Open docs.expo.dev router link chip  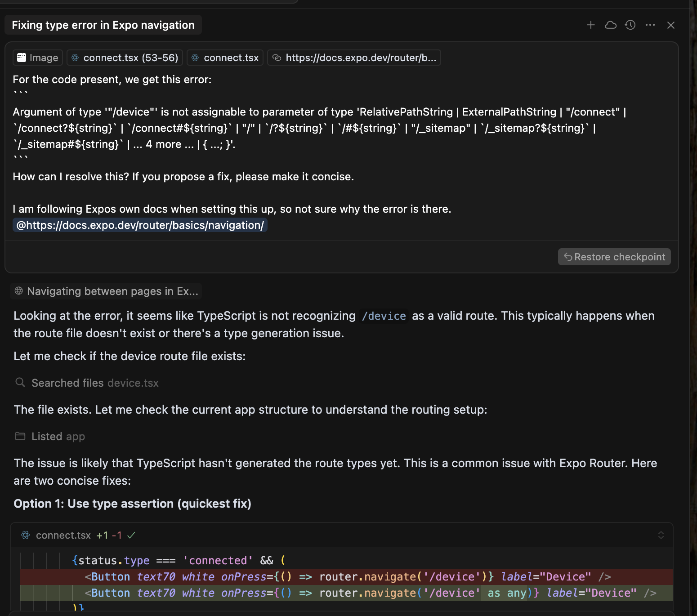354,58
